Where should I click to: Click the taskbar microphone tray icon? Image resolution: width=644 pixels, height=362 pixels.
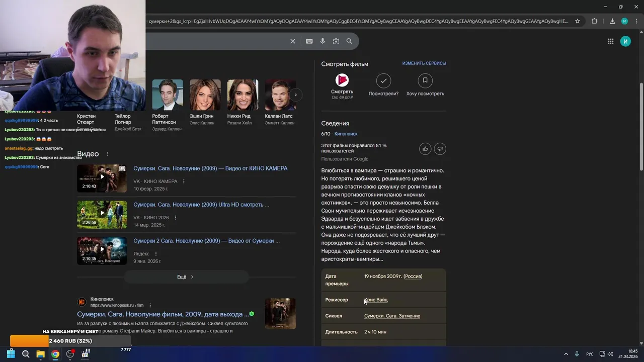[x=577, y=354]
